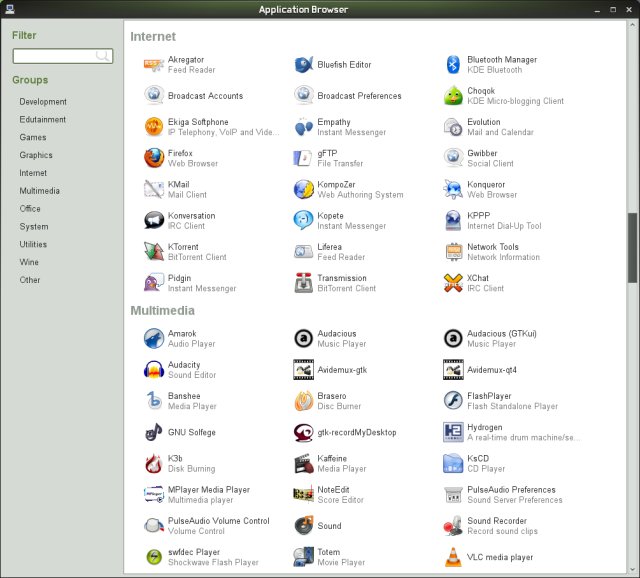
Task: Open the GNU Solfege icon
Action: click(154, 432)
